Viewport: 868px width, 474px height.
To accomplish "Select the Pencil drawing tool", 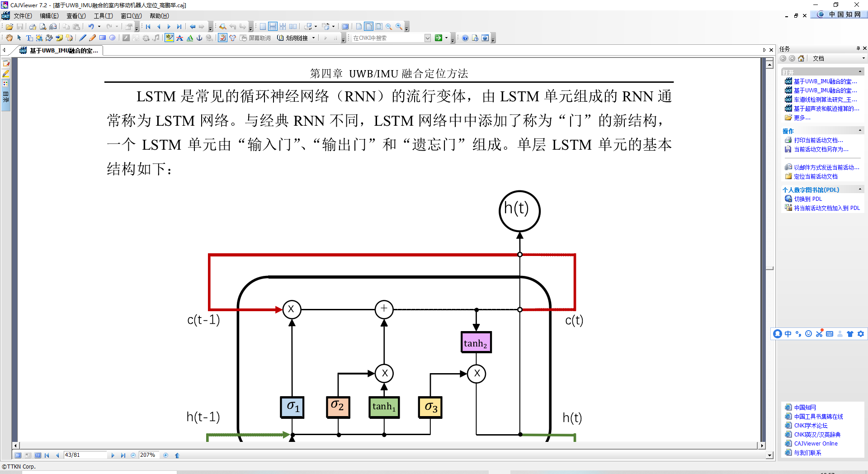I will [92, 38].
